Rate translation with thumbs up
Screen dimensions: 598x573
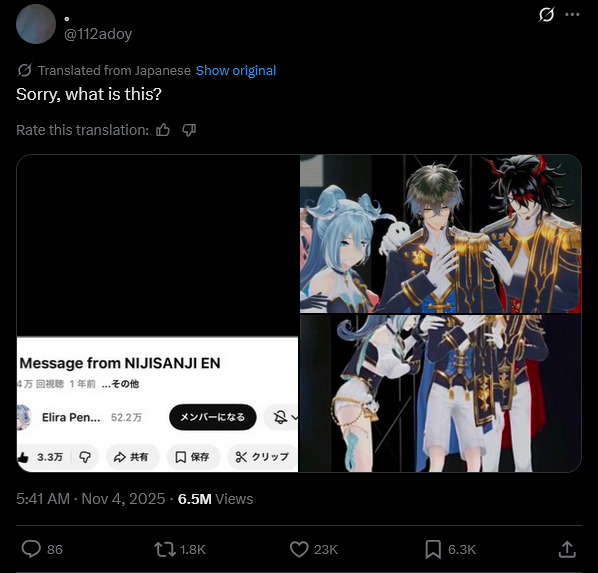163,130
